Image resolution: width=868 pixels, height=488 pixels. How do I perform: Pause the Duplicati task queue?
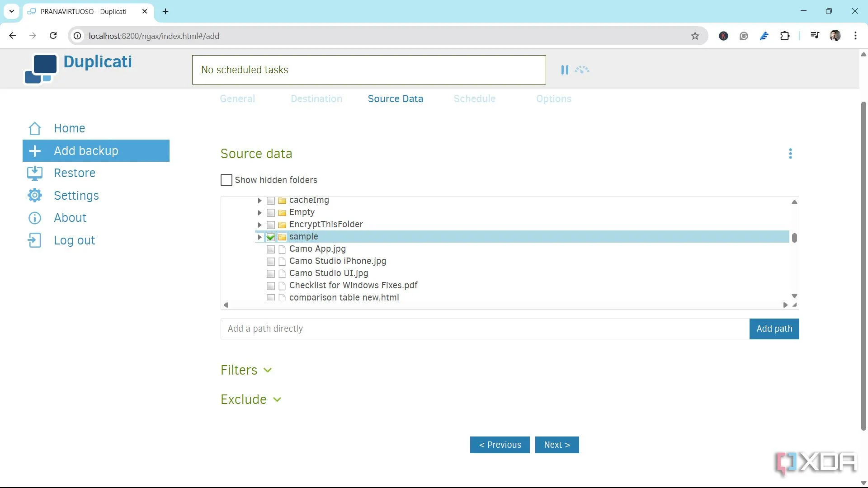pos(565,70)
